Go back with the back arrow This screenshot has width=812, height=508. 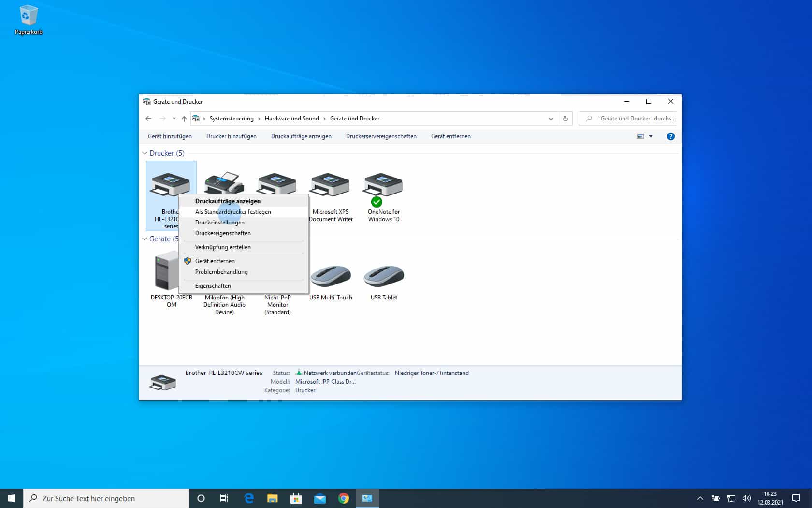[x=148, y=119]
